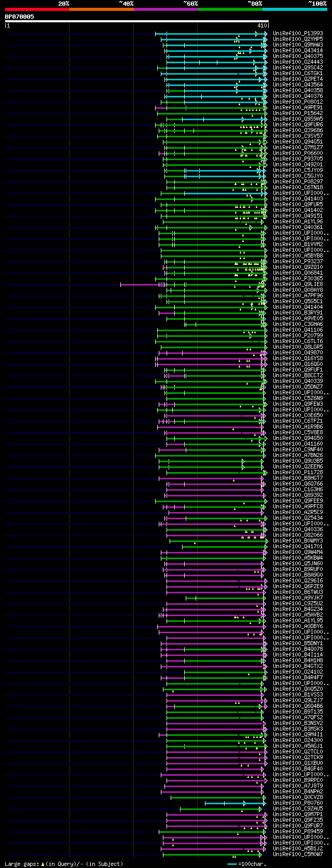Viewport: 332px width, 868px height.
Task: Select the UniRef100_C0E650 label
Action: click(298, 416)
